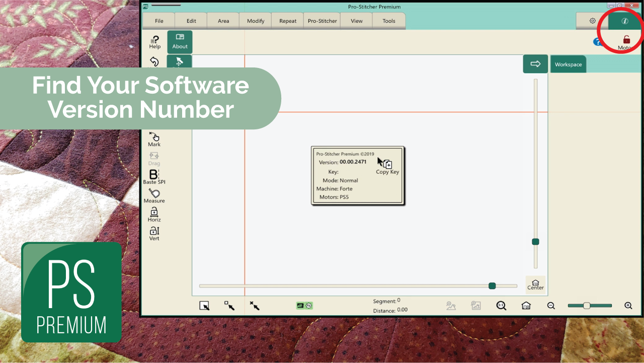644x363 pixels.
Task: Toggle the Vert lock
Action: coord(154,233)
